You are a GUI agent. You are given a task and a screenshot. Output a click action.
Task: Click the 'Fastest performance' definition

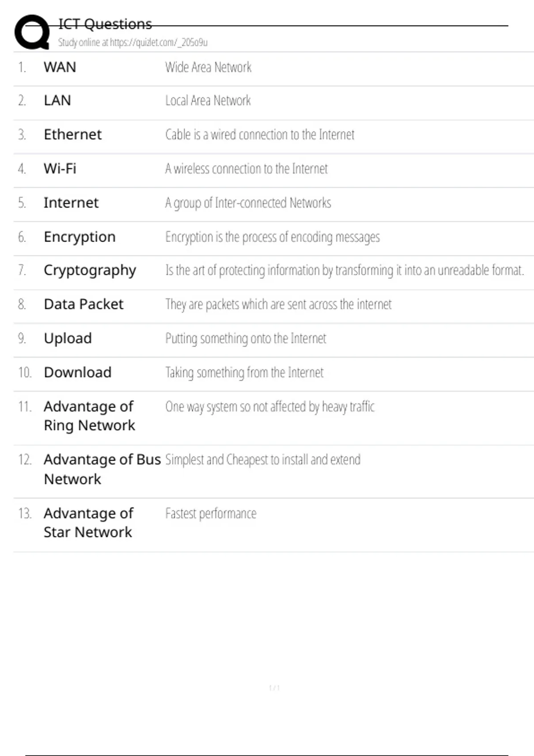[x=211, y=514]
